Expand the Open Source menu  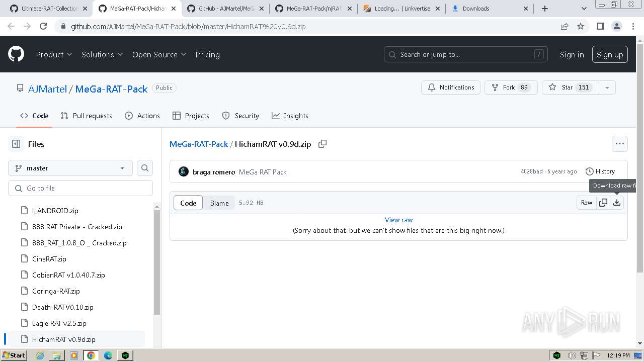coord(159,54)
